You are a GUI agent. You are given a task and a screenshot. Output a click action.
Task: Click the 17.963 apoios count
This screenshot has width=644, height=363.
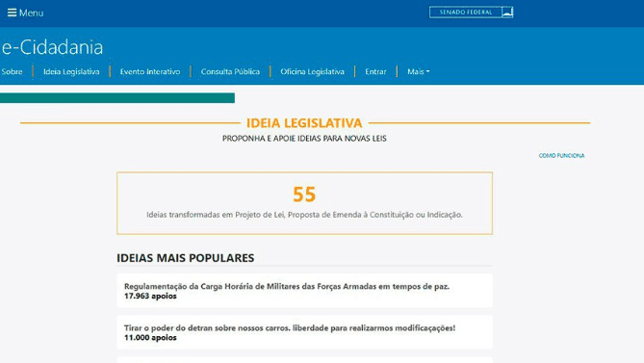point(150,296)
